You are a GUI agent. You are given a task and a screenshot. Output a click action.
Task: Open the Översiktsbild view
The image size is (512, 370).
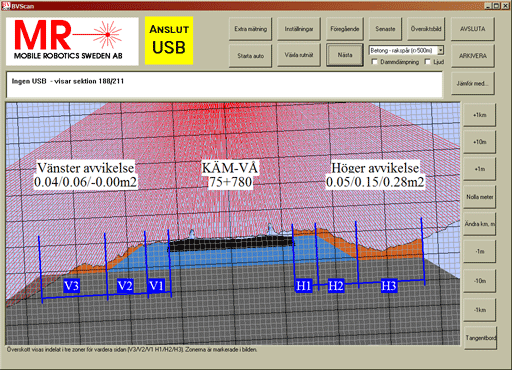[x=426, y=29]
